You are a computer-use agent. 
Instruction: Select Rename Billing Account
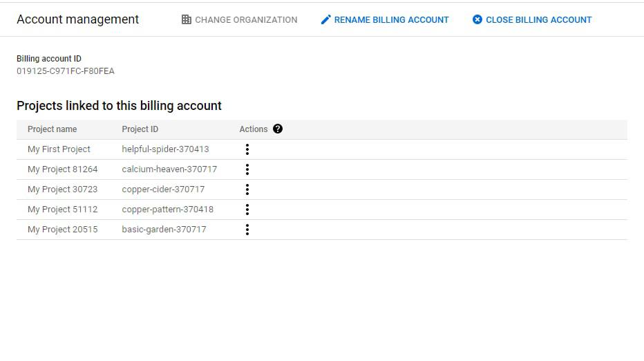[x=385, y=20]
